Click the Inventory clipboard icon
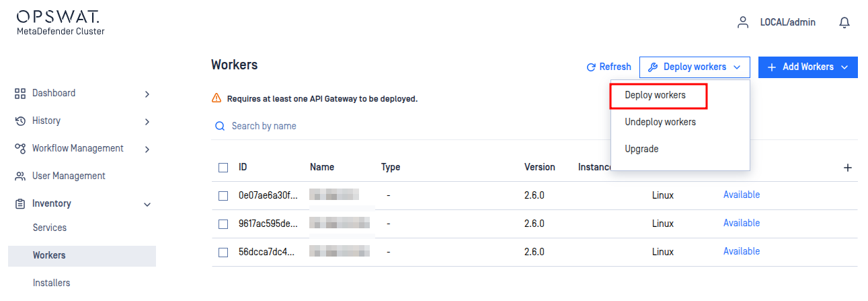This screenshot has height=301, width=868. pos(20,203)
